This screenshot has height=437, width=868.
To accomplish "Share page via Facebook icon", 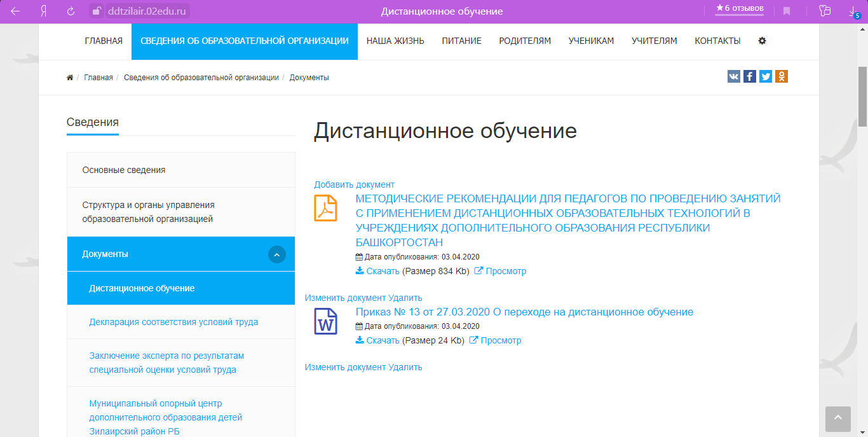I will 750,76.
